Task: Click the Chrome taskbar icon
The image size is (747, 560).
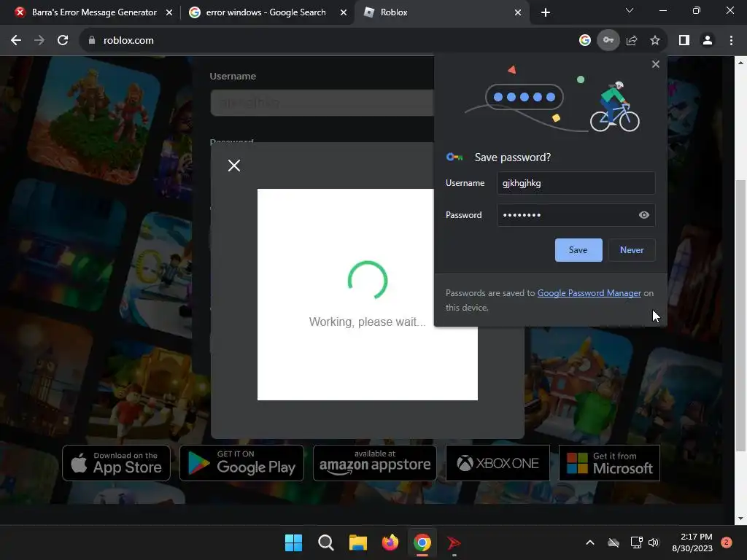Action: [x=422, y=542]
